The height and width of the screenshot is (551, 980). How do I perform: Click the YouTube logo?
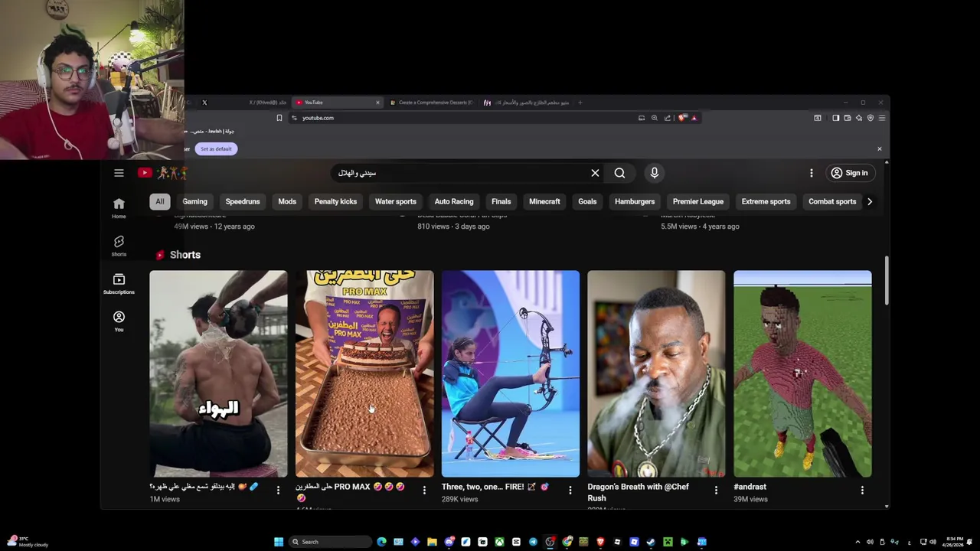162,173
